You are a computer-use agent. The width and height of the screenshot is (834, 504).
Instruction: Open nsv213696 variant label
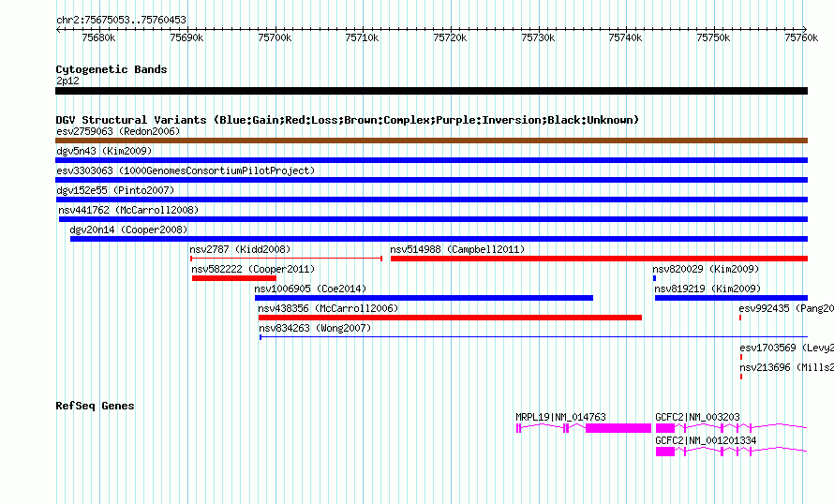pos(786,367)
